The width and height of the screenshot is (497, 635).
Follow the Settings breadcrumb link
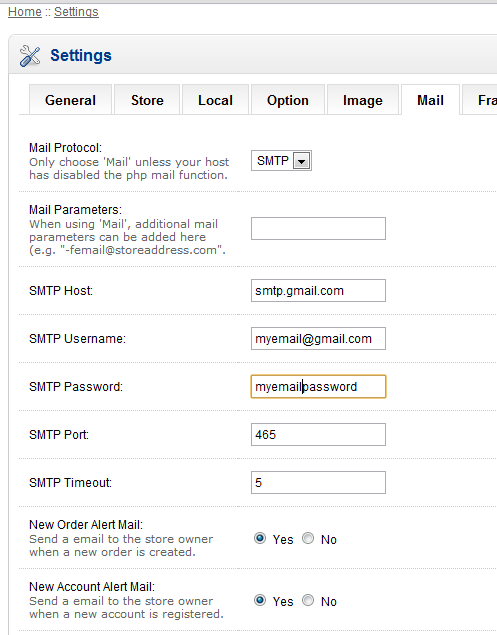[x=76, y=12]
